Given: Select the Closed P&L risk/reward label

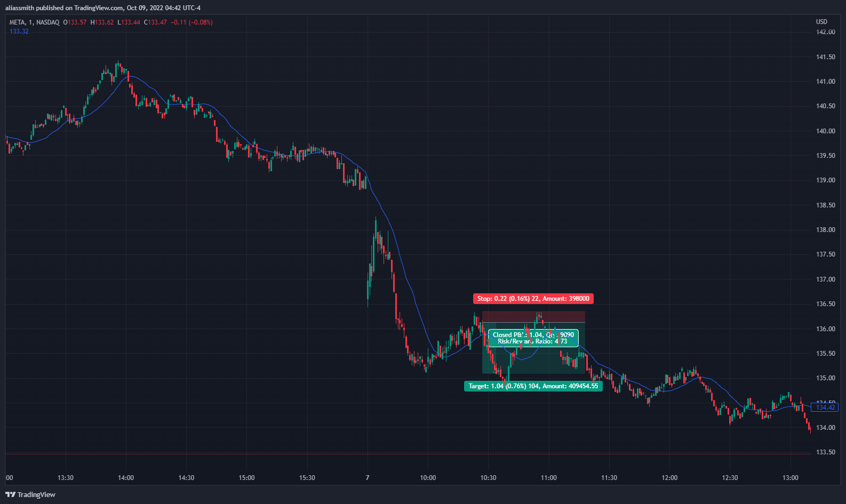Looking at the screenshot, I should click(533, 338).
